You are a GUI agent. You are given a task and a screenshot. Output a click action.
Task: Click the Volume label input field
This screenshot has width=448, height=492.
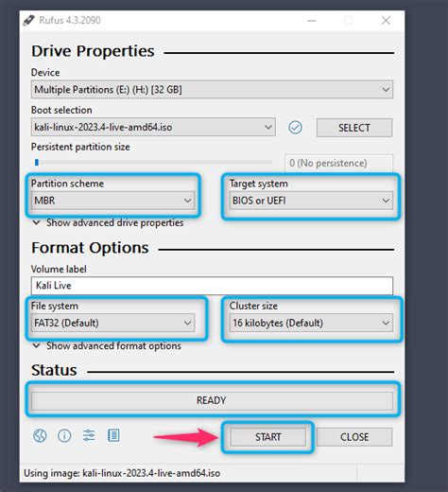point(212,286)
